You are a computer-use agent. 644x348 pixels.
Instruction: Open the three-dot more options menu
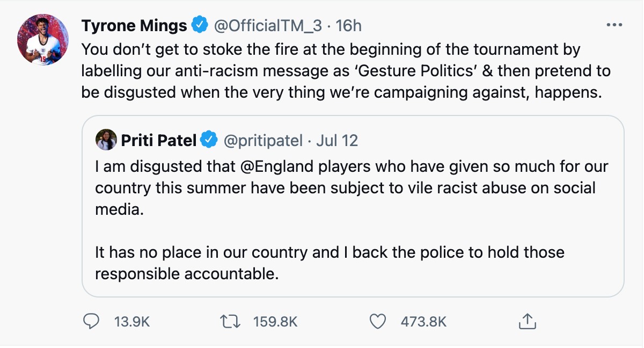click(613, 25)
